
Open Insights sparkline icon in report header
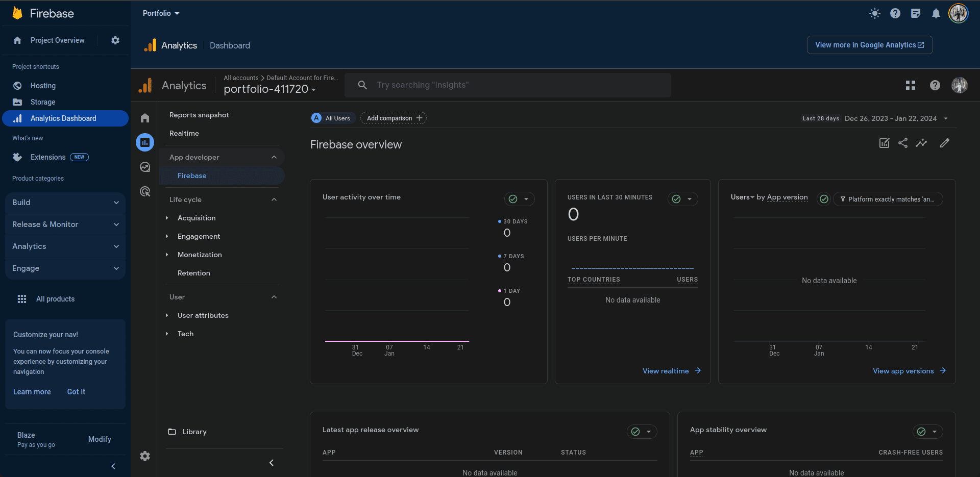click(x=921, y=143)
